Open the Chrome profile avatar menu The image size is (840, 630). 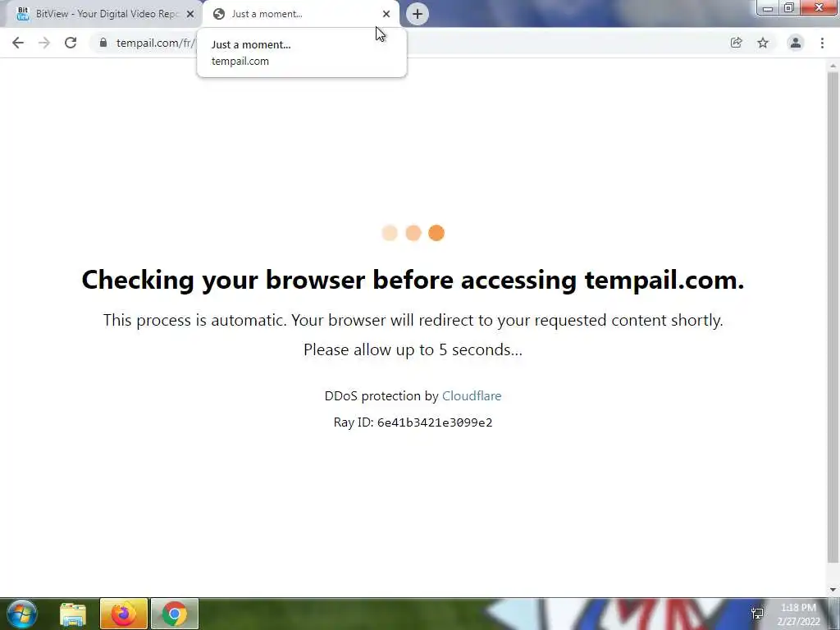pos(796,43)
